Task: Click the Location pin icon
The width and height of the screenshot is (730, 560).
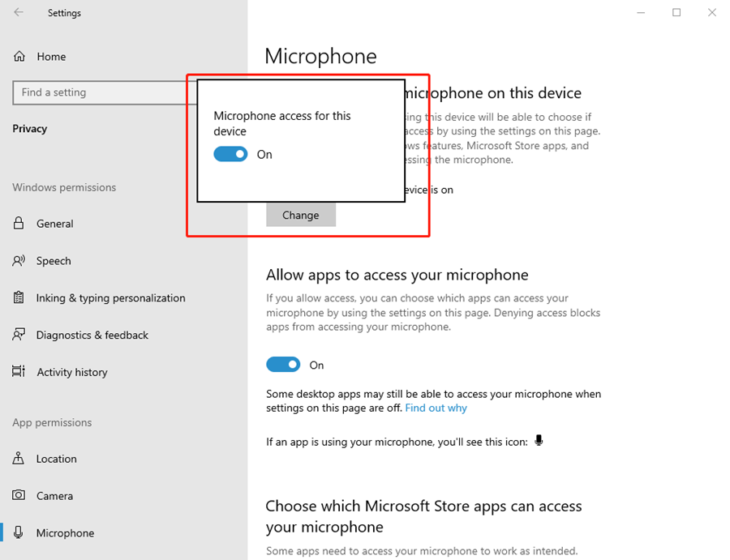Action: coord(18,458)
